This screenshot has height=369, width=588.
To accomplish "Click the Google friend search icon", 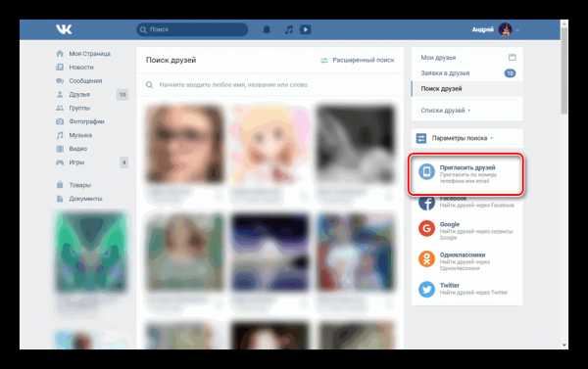I will 426,228.
